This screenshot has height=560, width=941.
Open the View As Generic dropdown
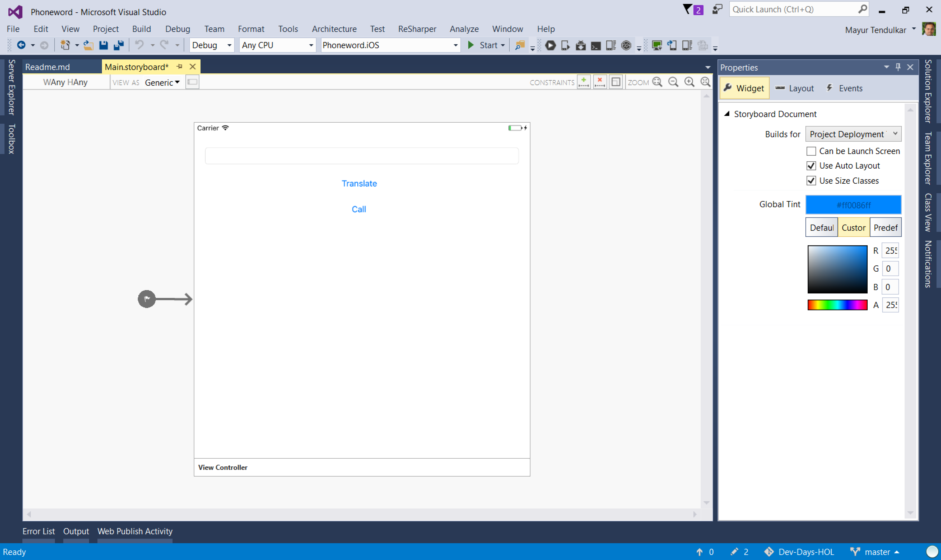(x=162, y=82)
